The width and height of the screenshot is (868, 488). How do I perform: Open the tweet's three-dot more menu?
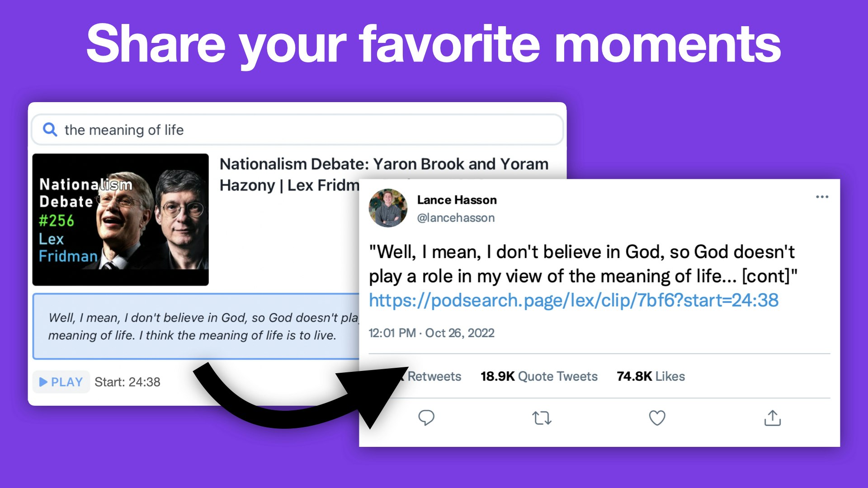(x=822, y=197)
